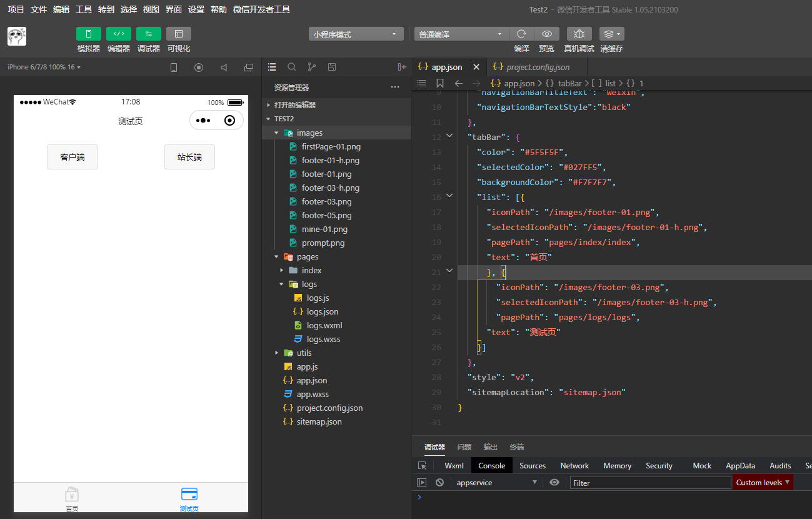This screenshot has width=812, height=519.
Task: Open the iPhone 6/7/8 device selector dropdown
Action: click(x=44, y=67)
